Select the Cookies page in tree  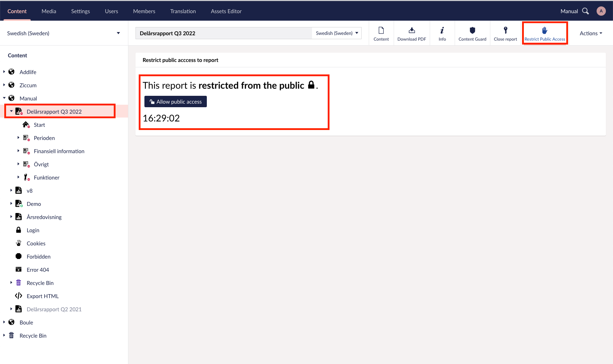coord(36,244)
